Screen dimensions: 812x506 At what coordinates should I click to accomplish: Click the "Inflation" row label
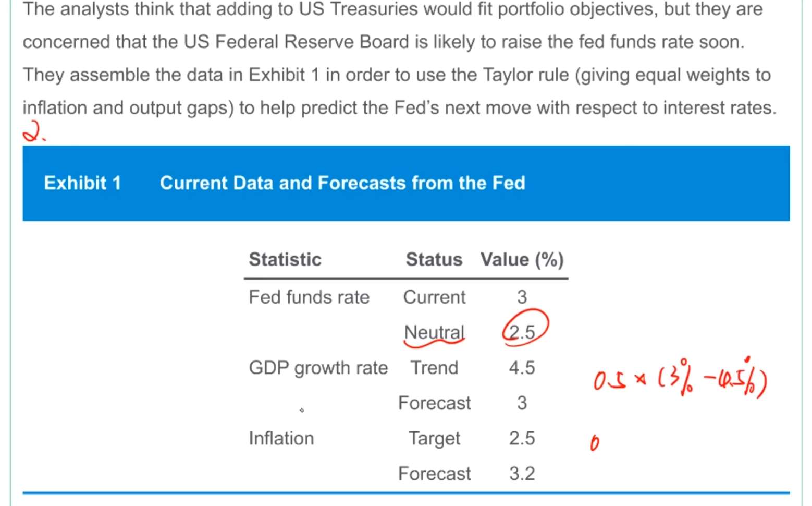tap(281, 438)
